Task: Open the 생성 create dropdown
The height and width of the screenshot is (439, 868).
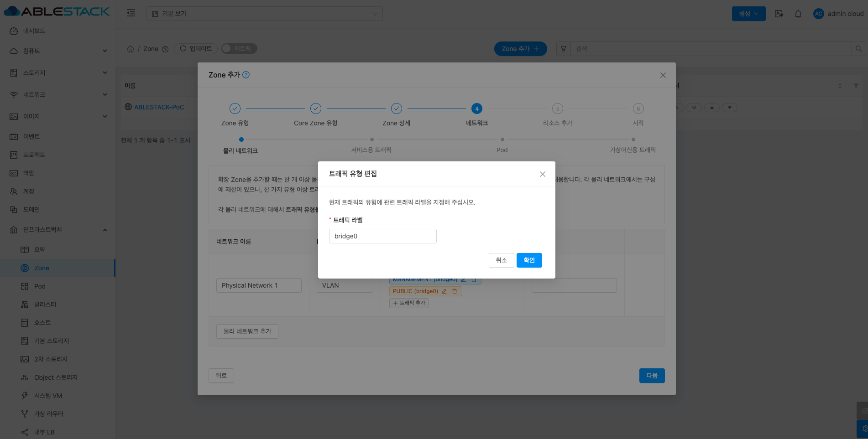Action: click(x=749, y=14)
